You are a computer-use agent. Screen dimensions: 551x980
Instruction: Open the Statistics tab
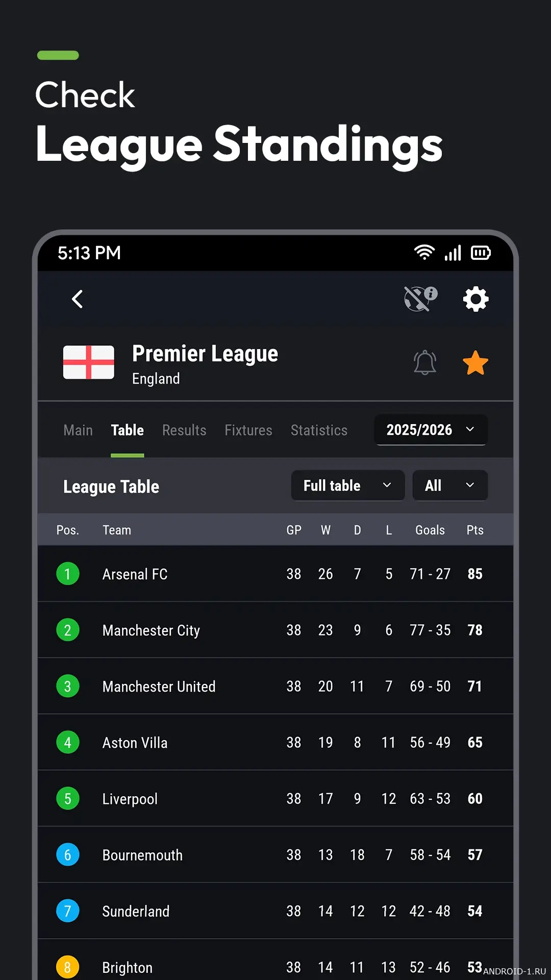(x=319, y=430)
